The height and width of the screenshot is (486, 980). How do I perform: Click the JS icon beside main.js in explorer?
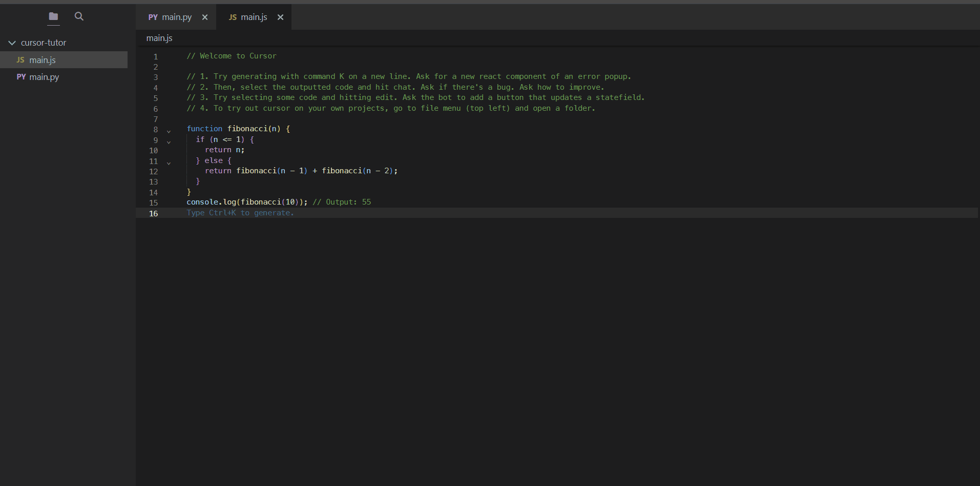coord(20,60)
